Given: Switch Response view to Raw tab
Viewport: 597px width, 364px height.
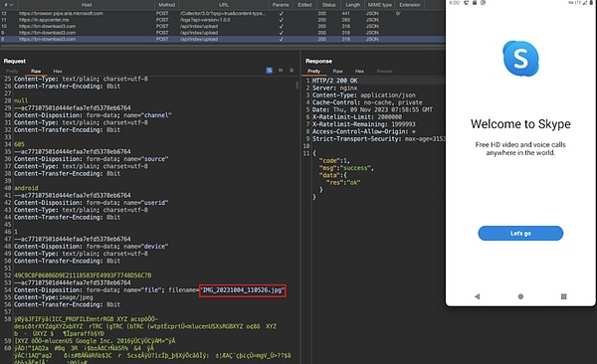Looking at the screenshot, I should click(337, 72).
